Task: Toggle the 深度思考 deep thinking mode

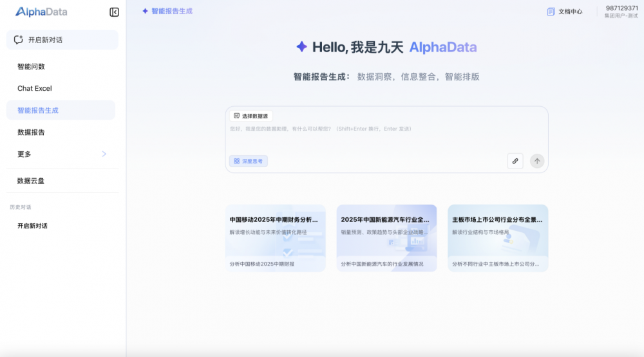Action: pos(248,161)
